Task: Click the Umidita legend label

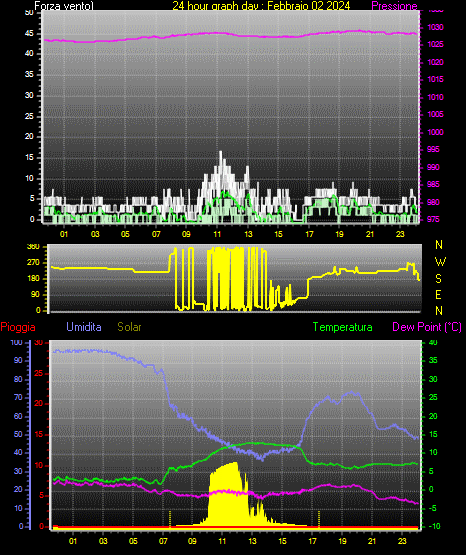Action: [84, 327]
